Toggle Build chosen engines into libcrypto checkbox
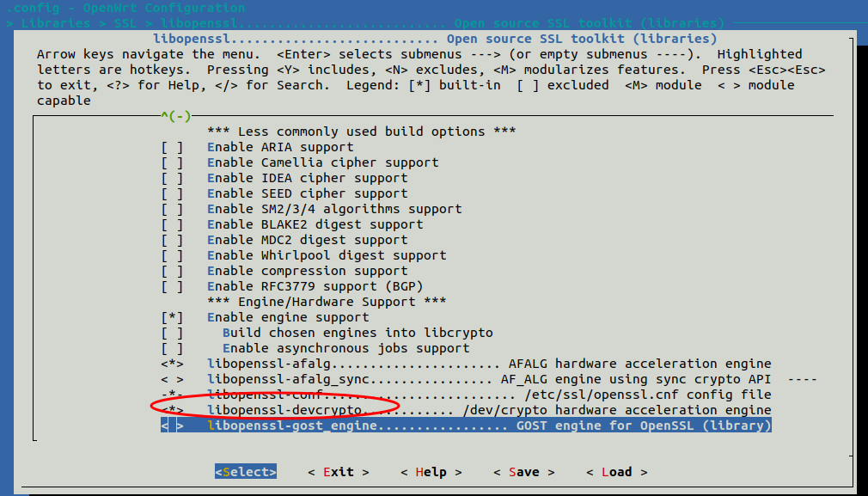Screen dimensions: 868x496 pyautogui.click(x=172, y=334)
